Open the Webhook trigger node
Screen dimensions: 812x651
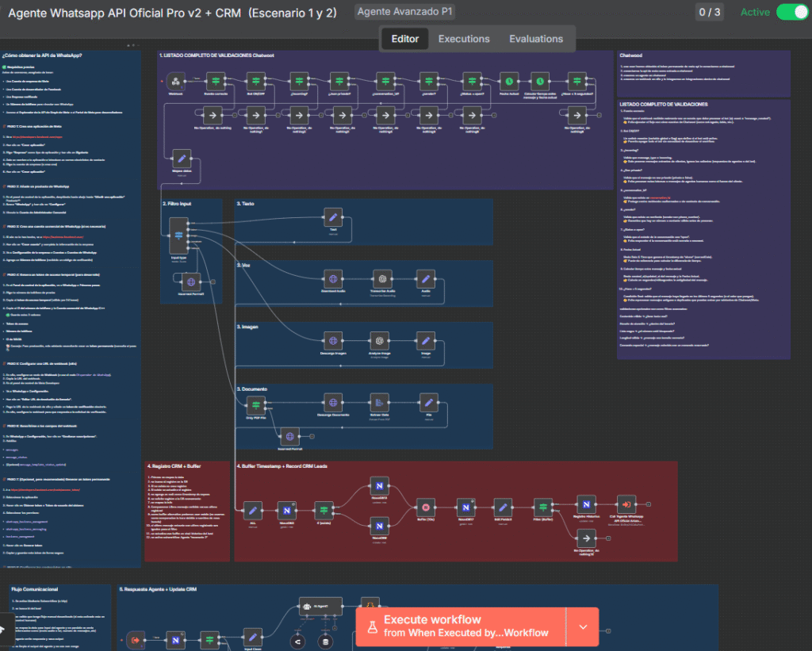174,82
